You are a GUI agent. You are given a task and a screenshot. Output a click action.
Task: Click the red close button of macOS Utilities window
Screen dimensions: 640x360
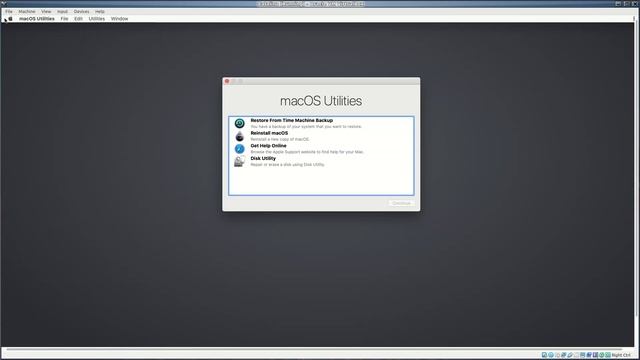[227, 81]
